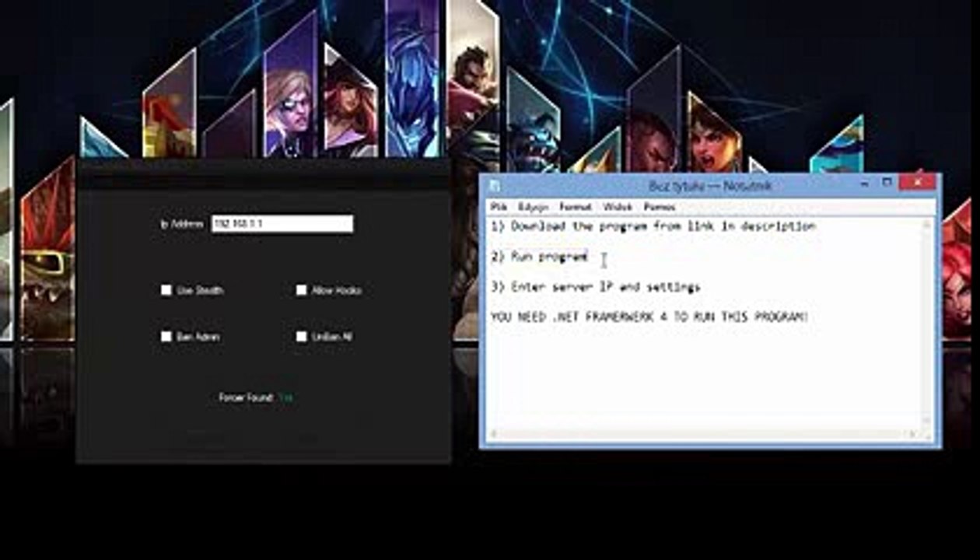This screenshot has width=980, height=560.
Task: Check the Ban Admin option
Action: click(x=166, y=337)
